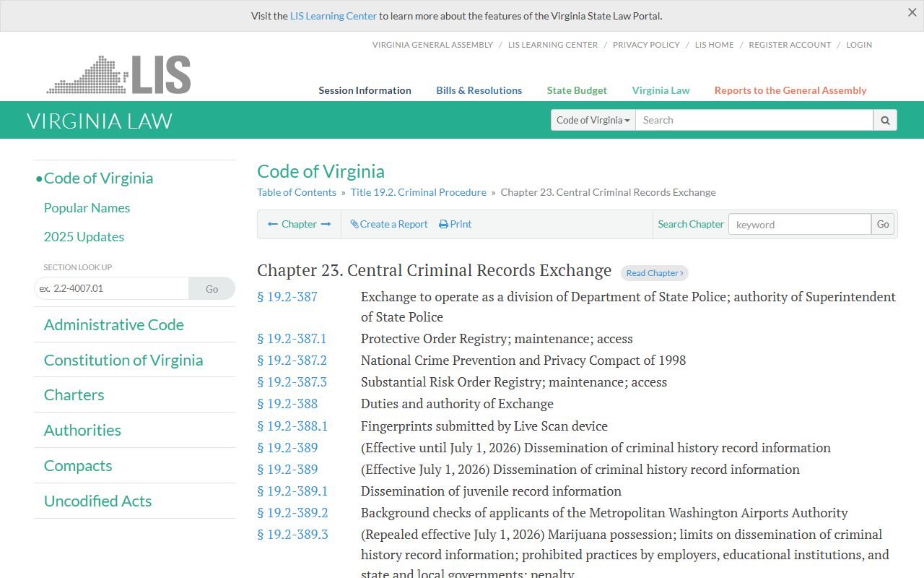Go to previous chapter arrow
The width and height of the screenshot is (924, 578).
273,224
